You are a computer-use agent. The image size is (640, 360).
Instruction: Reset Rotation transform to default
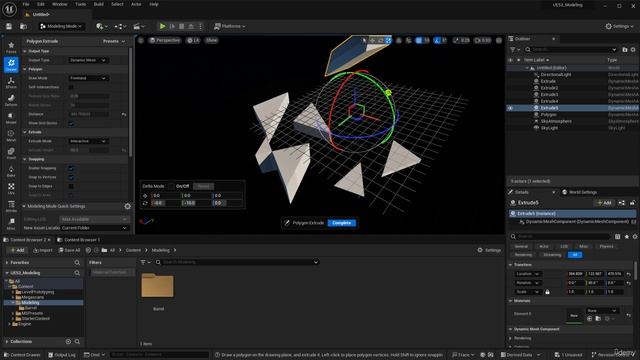pos(629,283)
